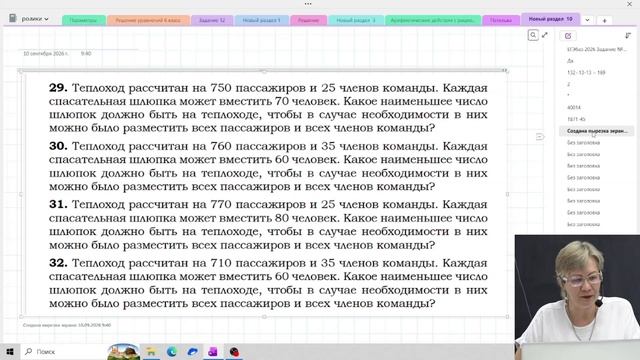Open the blue cloud app on taskbar
Image resolution: width=640 pixels, height=360 pixels.
click(x=192, y=351)
